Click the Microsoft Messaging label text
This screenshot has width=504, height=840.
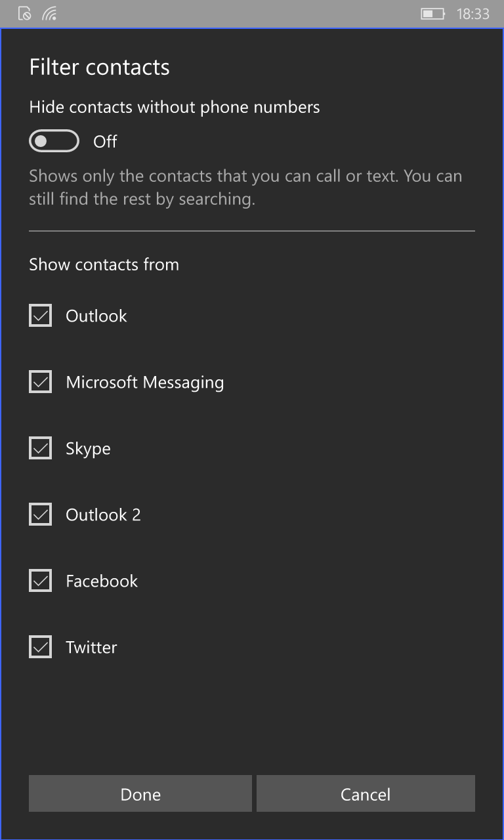click(x=145, y=383)
